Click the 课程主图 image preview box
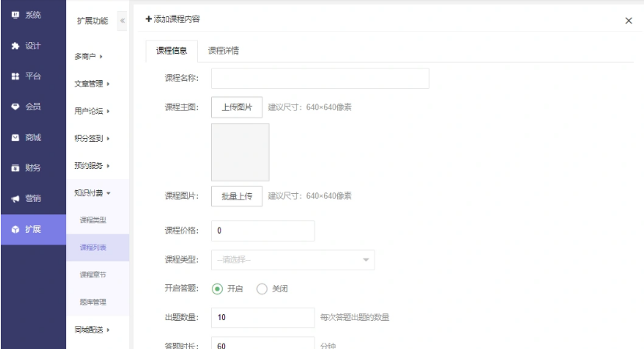Screen dimensions: 644x349 (x=241, y=152)
